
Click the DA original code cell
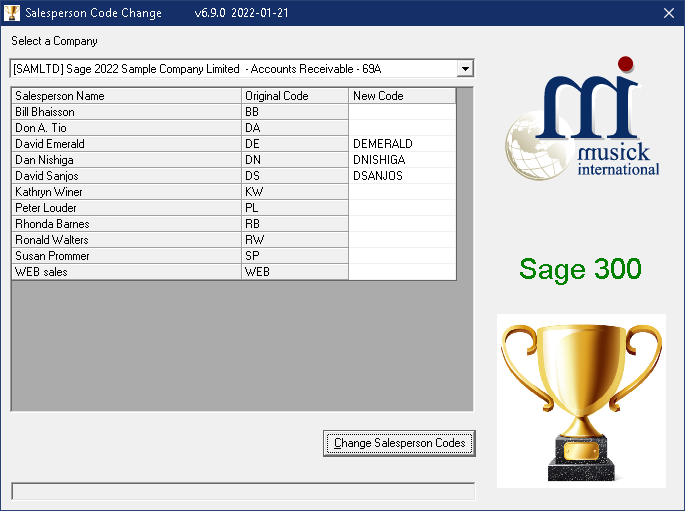(x=295, y=128)
